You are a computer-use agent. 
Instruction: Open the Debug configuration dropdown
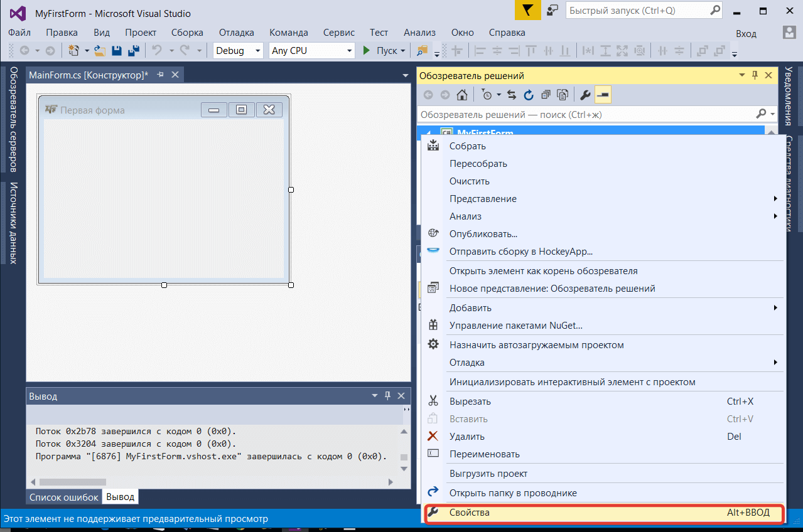point(238,50)
